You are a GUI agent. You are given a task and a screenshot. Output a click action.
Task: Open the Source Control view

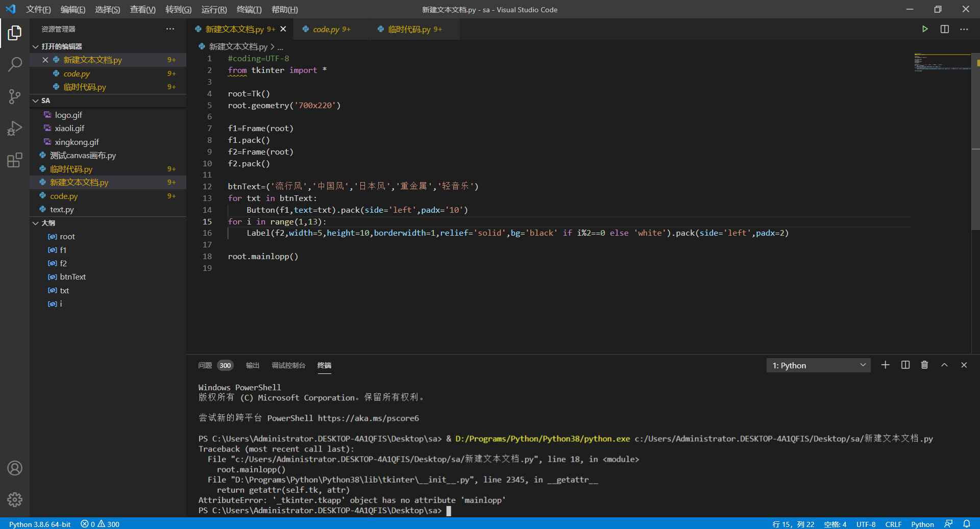15,96
